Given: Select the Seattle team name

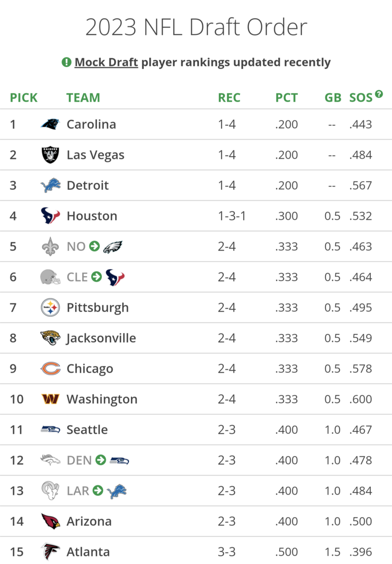Looking at the screenshot, I should (x=87, y=430).
